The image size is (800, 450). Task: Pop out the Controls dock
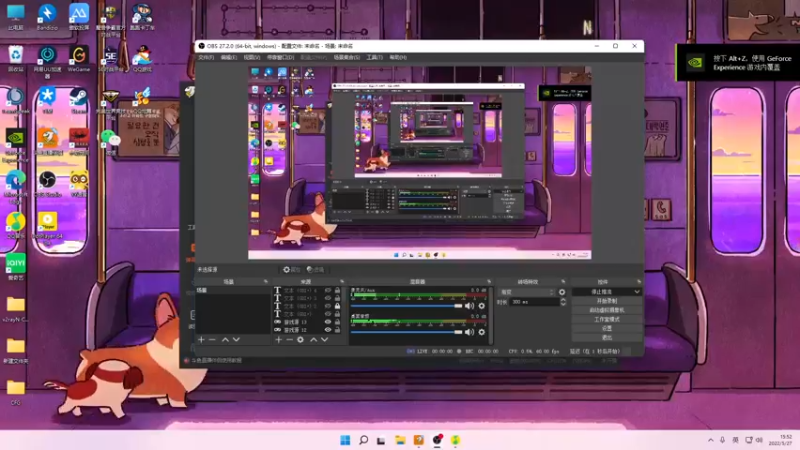coord(639,282)
